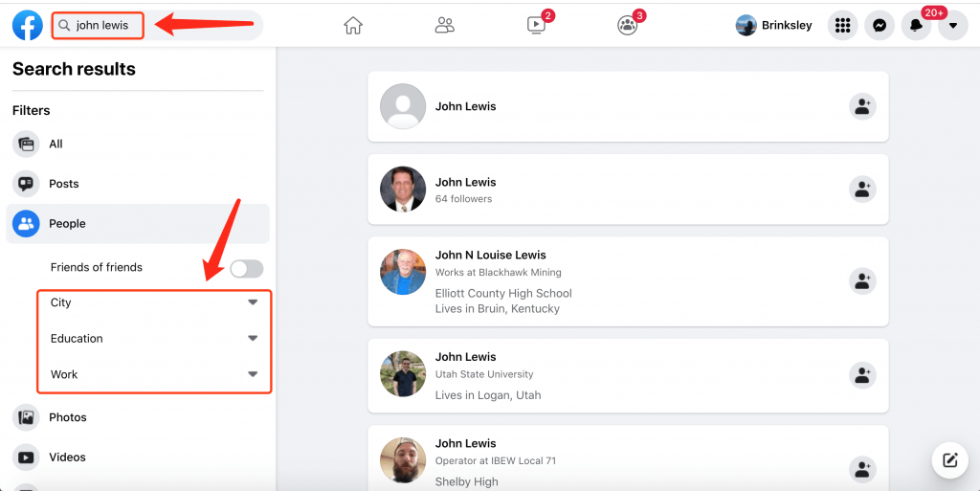The width and height of the screenshot is (980, 491).
Task: Open the blank-avatar John Lewis profile picture
Action: pyautogui.click(x=403, y=106)
